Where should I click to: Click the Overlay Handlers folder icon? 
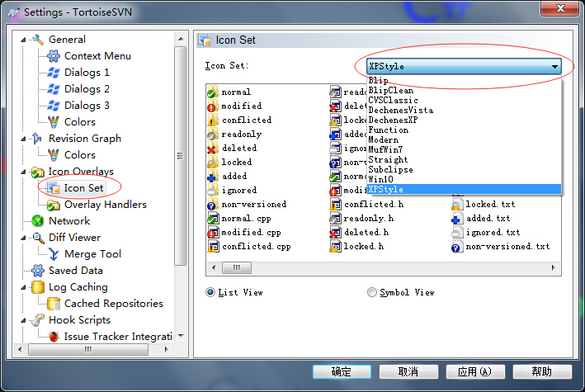tap(54, 205)
